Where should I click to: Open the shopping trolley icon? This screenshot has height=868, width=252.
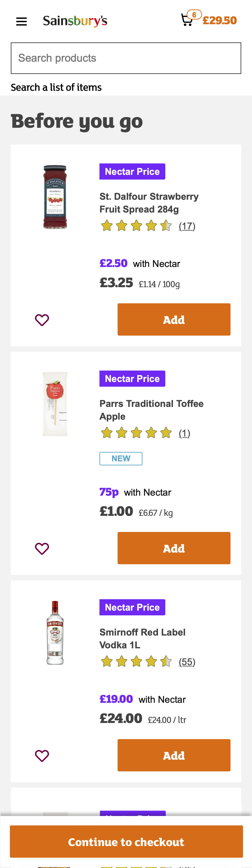[x=187, y=20]
